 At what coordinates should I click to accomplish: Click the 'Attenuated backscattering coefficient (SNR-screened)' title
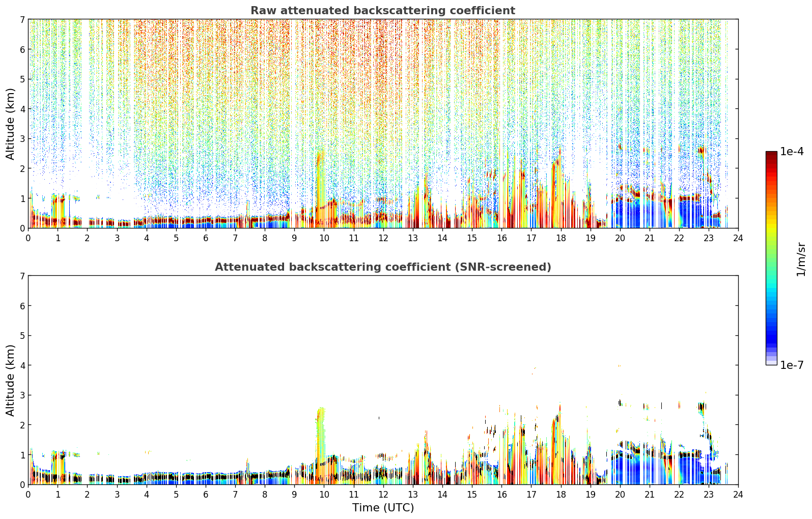(383, 267)
